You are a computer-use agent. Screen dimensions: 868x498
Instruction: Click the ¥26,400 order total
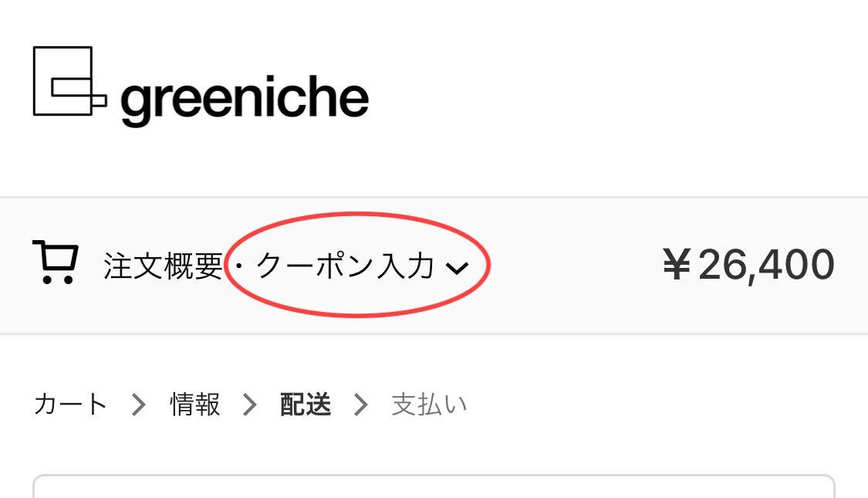748,266
